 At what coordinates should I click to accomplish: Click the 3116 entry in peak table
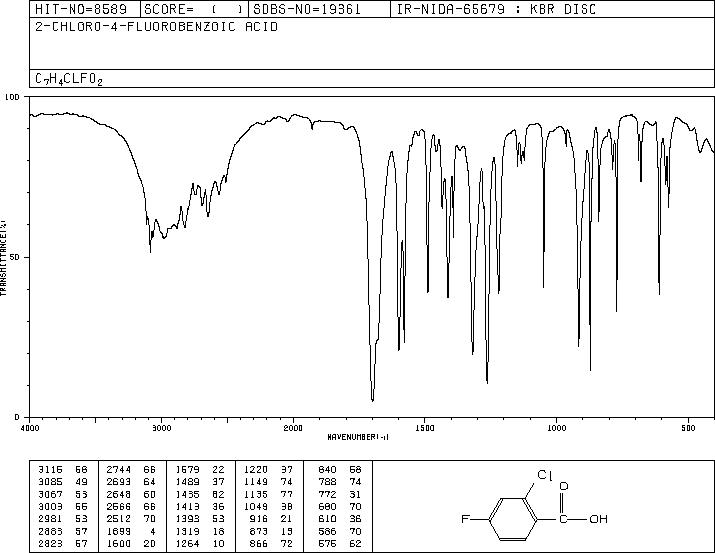tap(50, 470)
